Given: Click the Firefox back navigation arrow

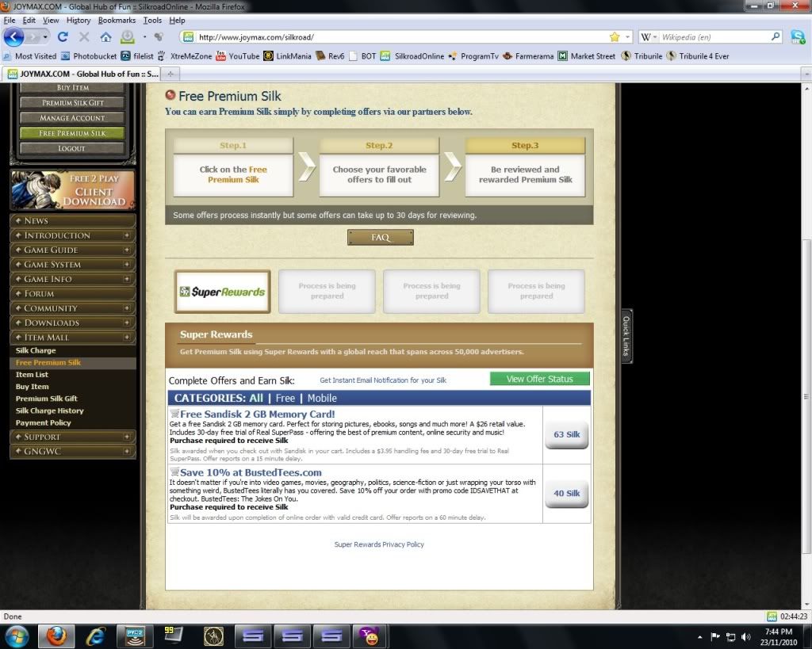Looking at the screenshot, I should coord(14,36).
